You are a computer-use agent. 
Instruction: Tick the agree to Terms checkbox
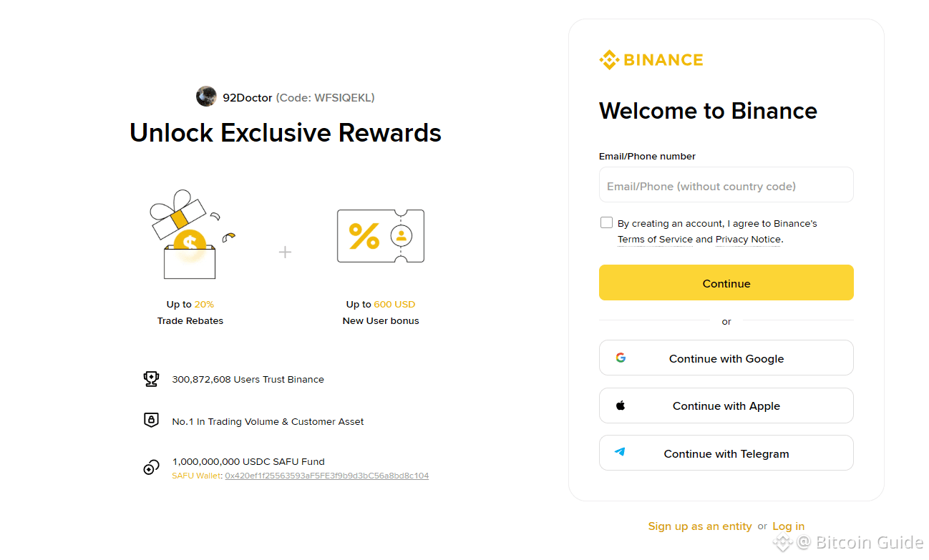click(606, 222)
